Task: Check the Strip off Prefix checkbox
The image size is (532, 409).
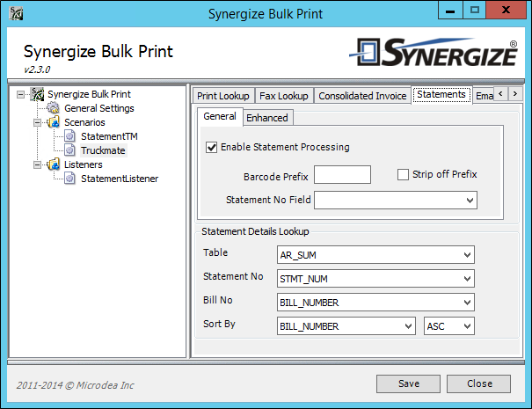Action: 403,175
